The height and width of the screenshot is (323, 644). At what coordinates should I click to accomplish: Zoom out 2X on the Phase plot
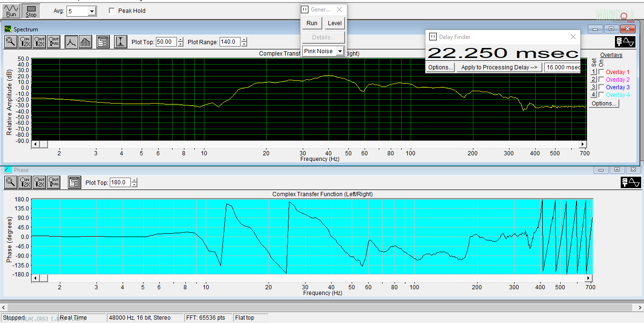[x=40, y=182]
